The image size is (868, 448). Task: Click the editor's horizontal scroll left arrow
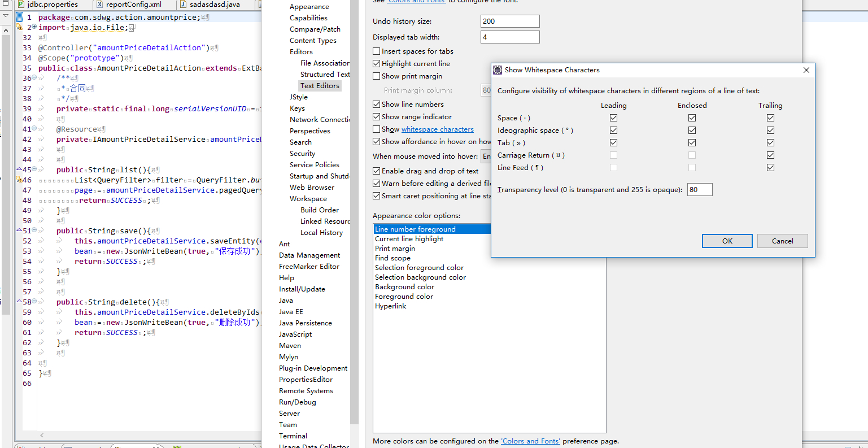(41, 435)
